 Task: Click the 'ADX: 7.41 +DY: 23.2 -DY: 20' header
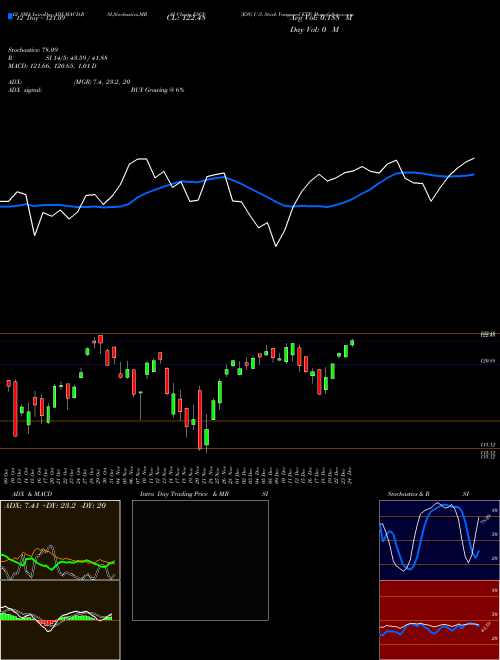pyautogui.click(x=55, y=505)
